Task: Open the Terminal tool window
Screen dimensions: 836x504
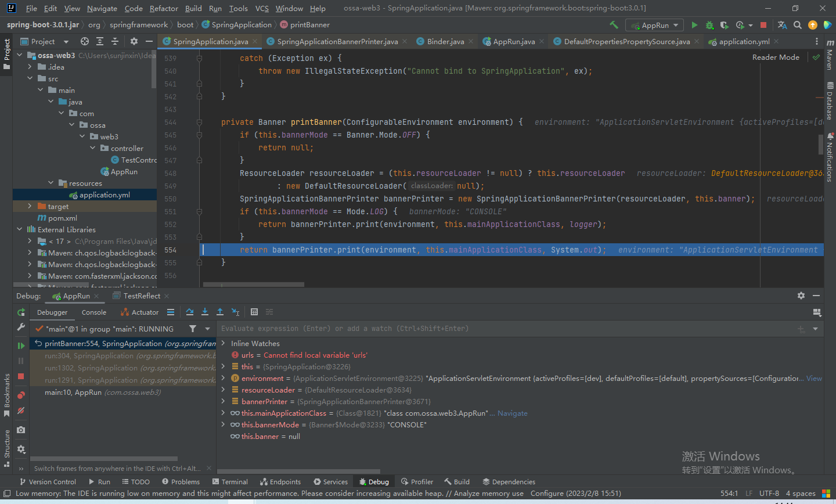Action: pos(230,482)
